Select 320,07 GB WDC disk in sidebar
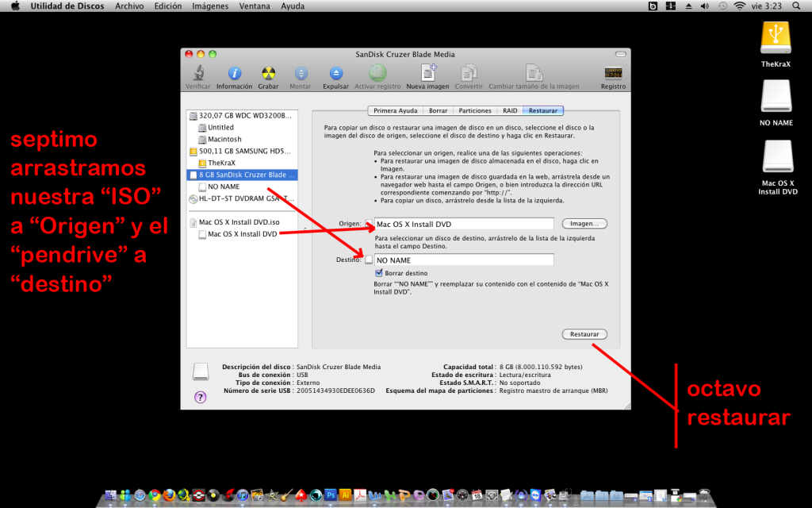The image size is (812, 508). click(242, 116)
